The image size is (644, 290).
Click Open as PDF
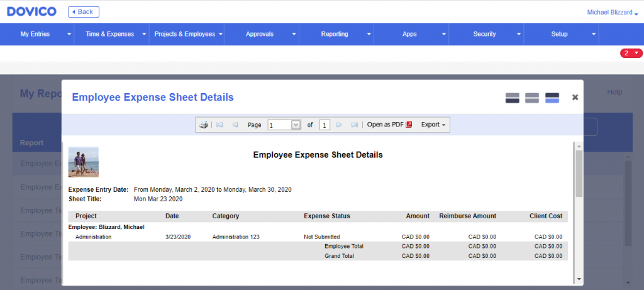(389, 125)
